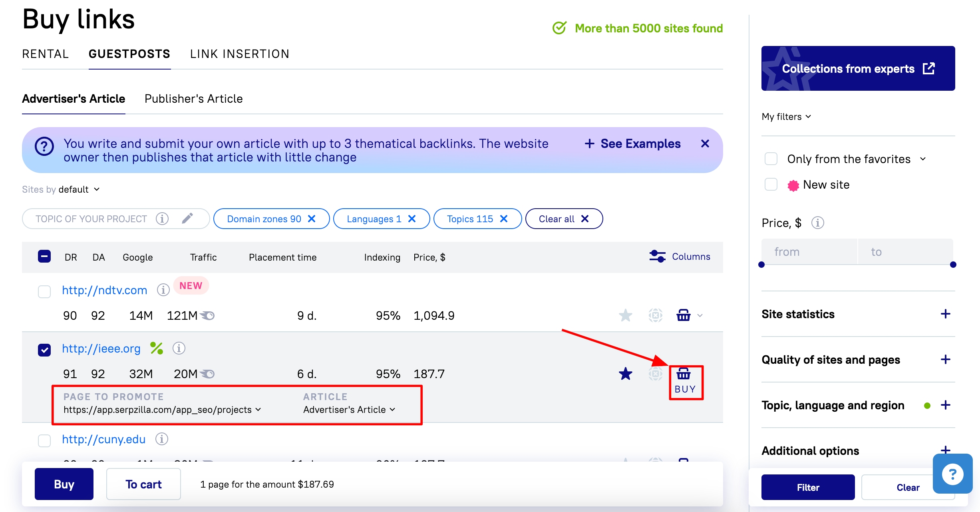Remove the Languages 1 filter chip
This screenshot has height=512, width=980.
(x=412, y=219)
